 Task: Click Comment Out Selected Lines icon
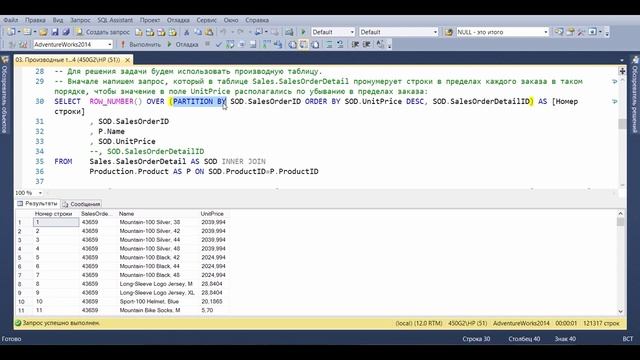coord(329,44)
